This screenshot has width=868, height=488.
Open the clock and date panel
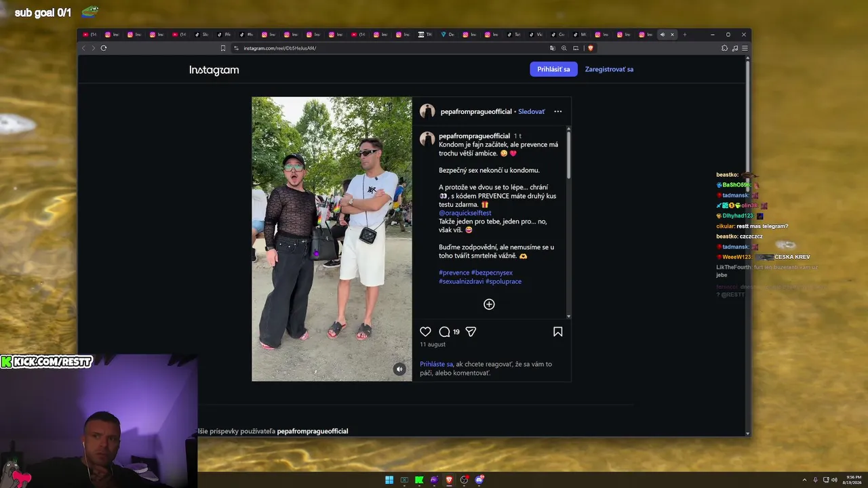pyautogui.click(x=853, y=480)
